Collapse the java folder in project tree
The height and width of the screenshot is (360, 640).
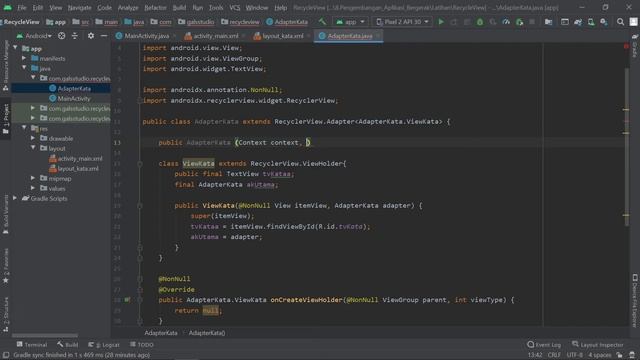tap(24, 68)
